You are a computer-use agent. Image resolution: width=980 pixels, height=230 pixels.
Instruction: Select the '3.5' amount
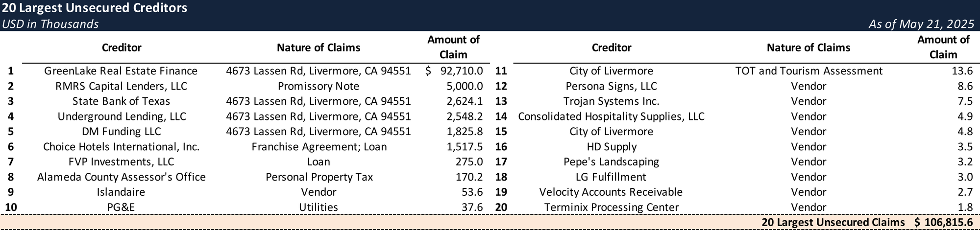coord(965,147)
